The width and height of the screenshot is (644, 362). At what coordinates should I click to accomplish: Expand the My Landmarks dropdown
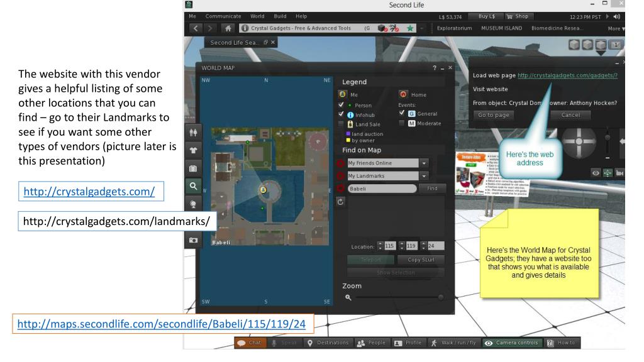(x=424, y=175)
